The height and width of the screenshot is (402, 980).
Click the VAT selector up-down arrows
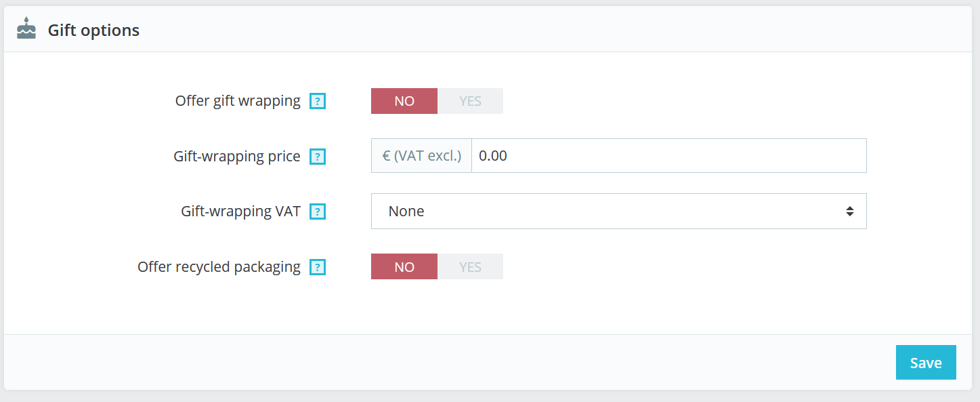pos(849,211)
